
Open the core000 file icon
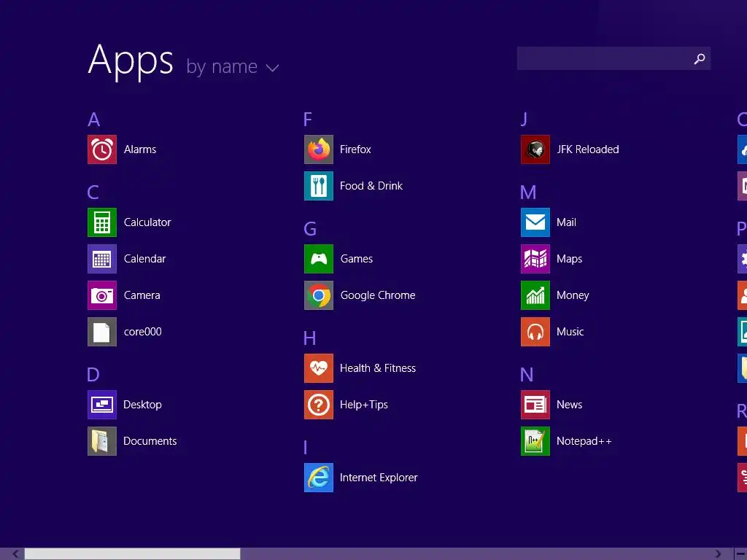pyautogui.click(x=102, y=332)
